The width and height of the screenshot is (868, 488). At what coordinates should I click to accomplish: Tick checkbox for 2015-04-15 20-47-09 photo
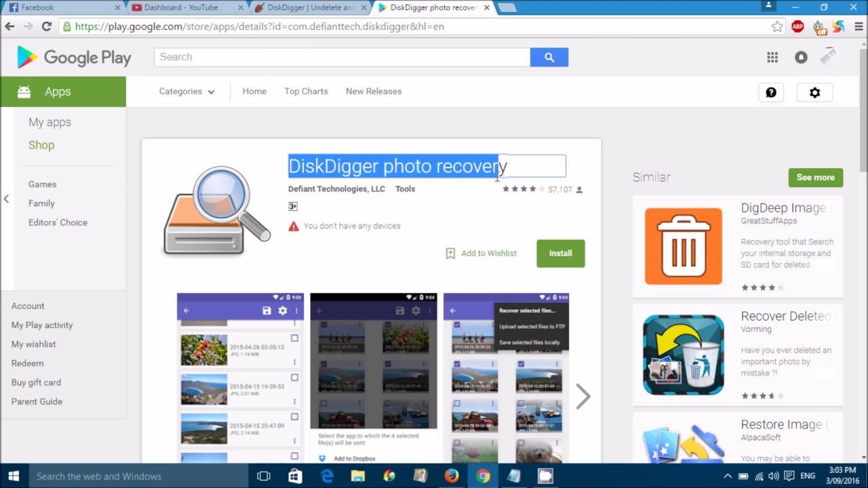(x=294, y=417)
